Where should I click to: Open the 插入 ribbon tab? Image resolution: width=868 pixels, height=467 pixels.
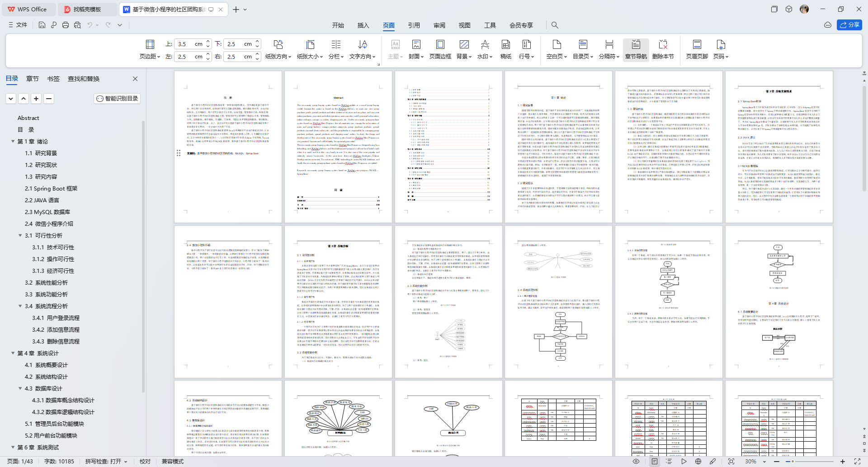[x=363, y=25]
